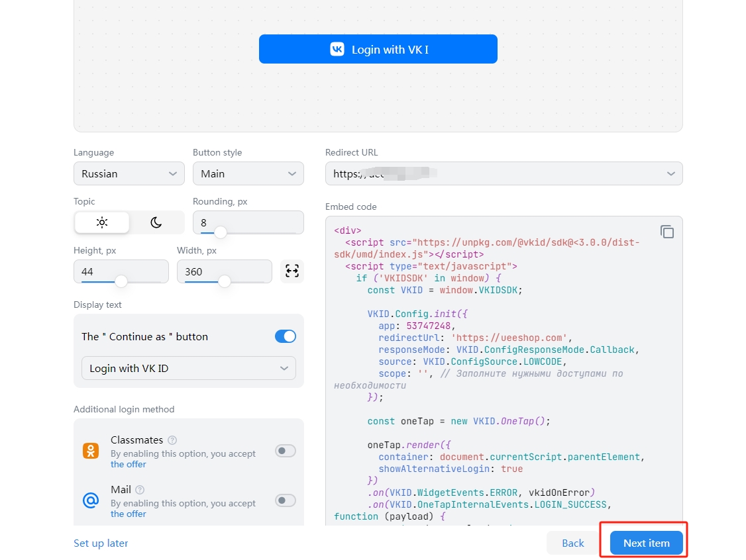Screen dimensions: 746x560
Task: Click the VK logo in preview button
Action: (x=337, y=49)
